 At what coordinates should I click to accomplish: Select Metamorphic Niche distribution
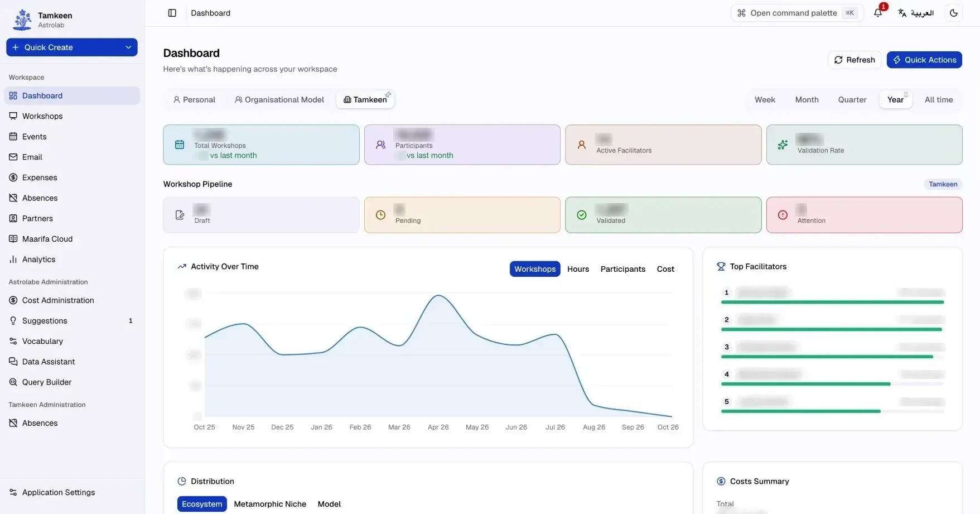(270, 504)
